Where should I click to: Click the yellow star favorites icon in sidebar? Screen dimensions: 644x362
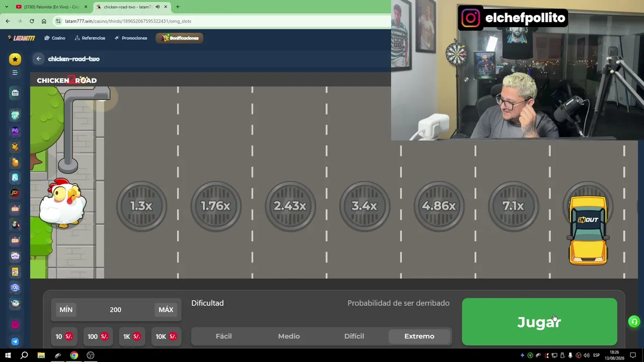15,59
